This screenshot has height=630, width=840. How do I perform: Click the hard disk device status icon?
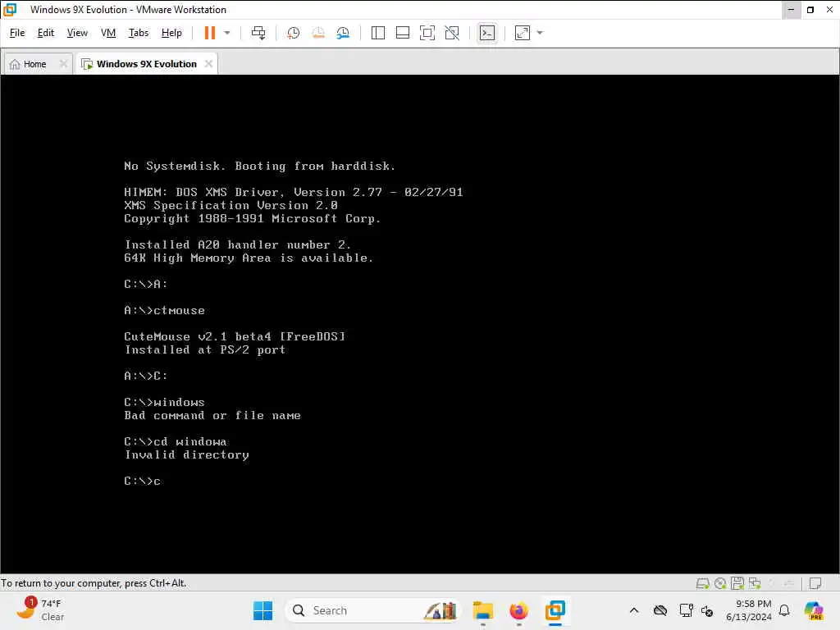pyautogui.click(x=702, y=583)
